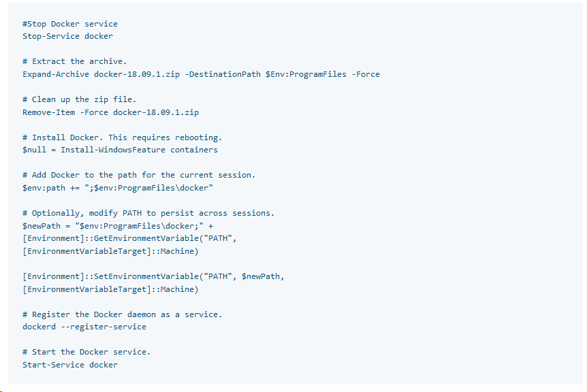Click the '# Optionally, modify PATH' comment
This screenshot has height=392, width=587.
[148, 213]
